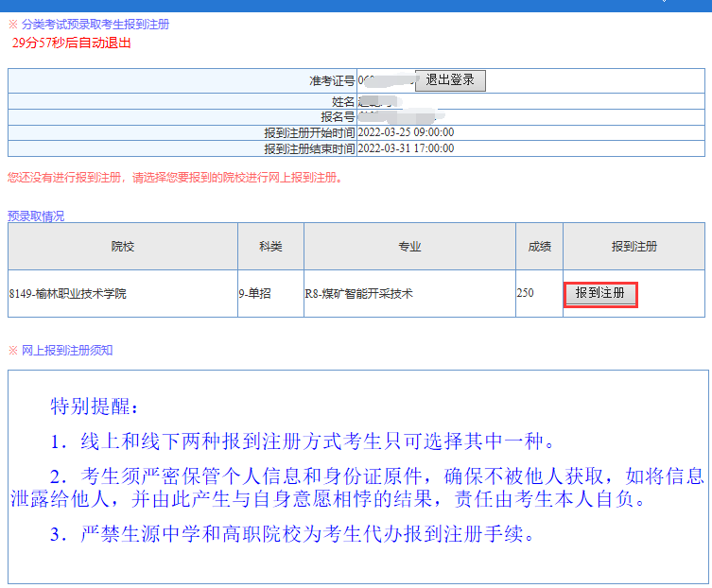This screenshot has width=712, height=588.
Task: Click the auto-logout countdown timer text
Action: click(72, 43)
